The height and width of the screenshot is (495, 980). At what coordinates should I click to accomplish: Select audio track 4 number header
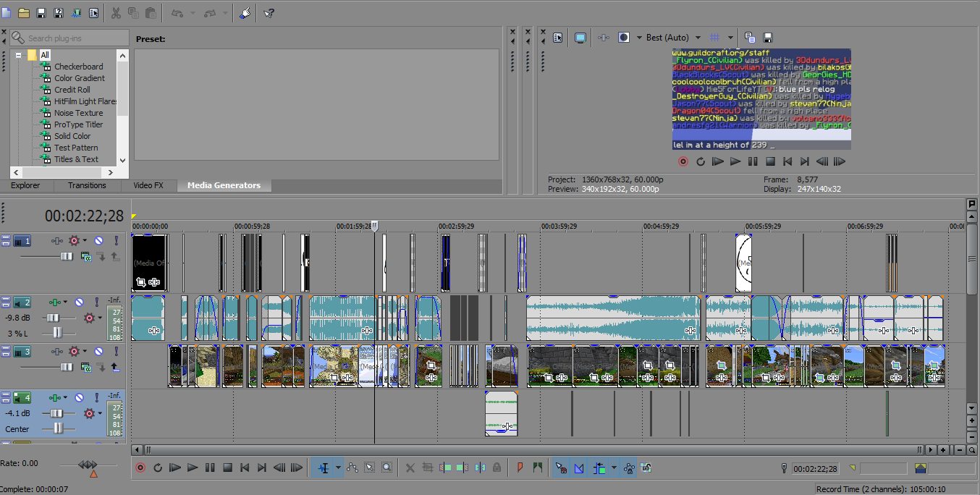coord(22,398)
